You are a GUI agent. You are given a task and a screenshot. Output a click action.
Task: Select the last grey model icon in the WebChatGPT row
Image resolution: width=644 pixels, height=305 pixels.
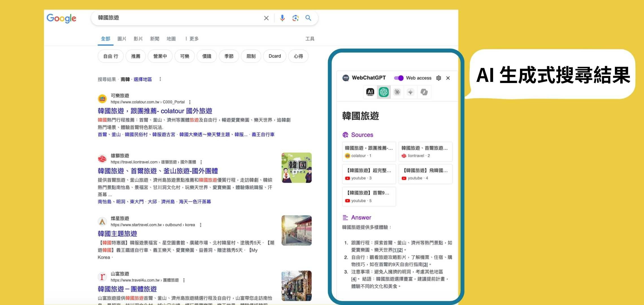424,92
